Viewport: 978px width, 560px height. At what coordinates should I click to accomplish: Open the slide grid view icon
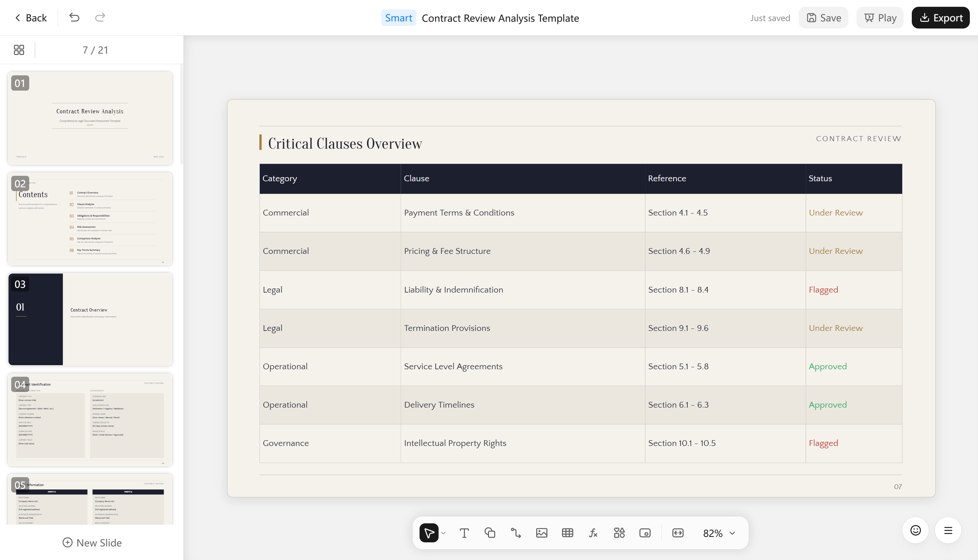(19, 50)
